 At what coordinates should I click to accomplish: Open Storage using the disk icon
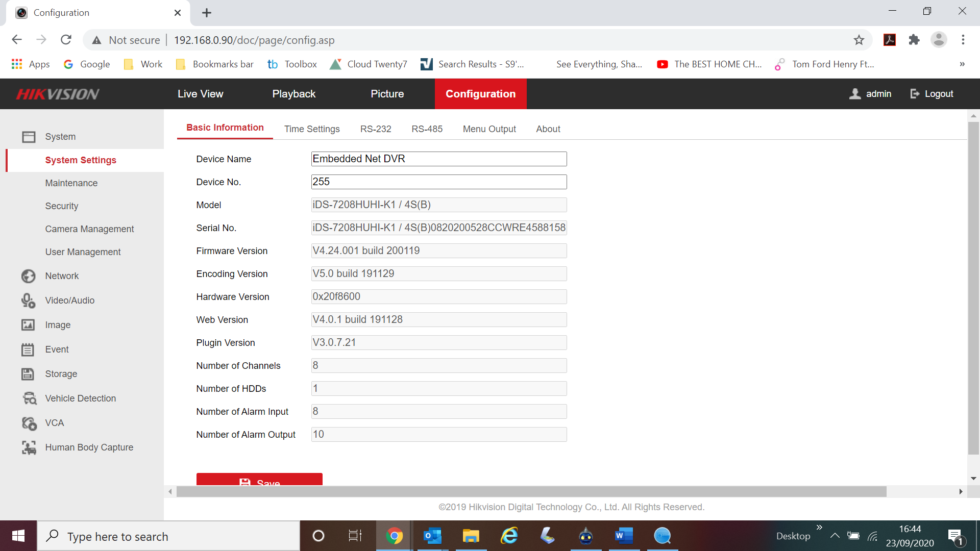coord(28,374)
